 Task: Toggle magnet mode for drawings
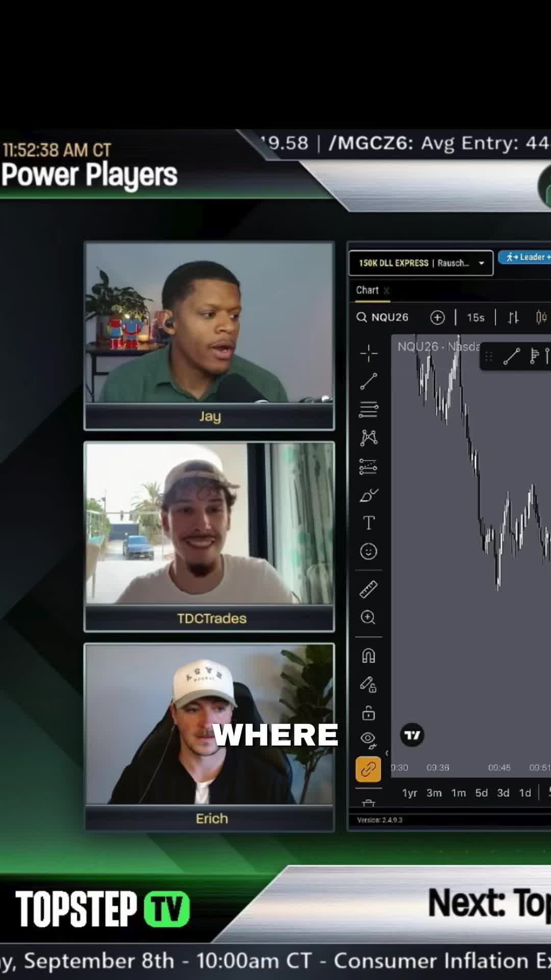point(368,655)
